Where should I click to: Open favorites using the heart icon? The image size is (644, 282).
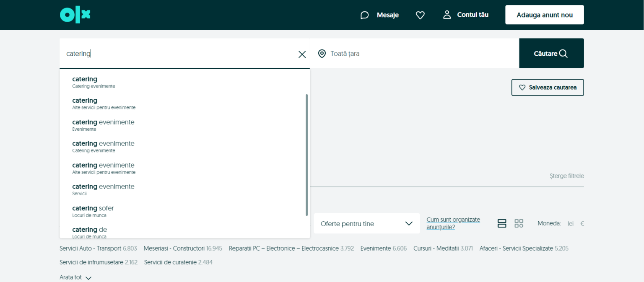point(420,15)
